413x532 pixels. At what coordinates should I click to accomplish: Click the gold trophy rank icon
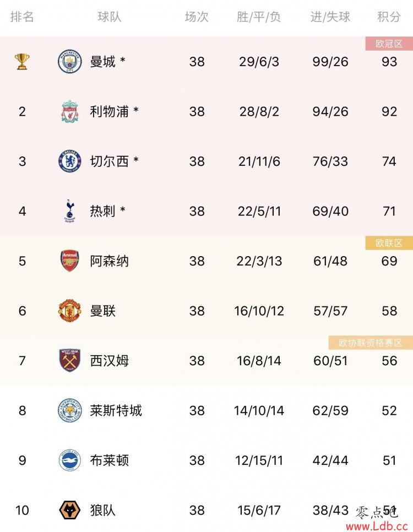coord(22,62)
